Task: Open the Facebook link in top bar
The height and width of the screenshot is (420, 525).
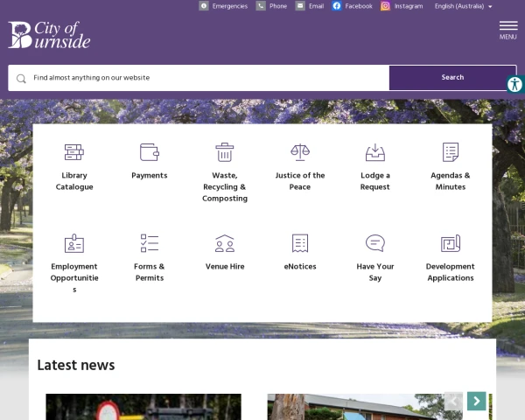Action: click(x=353, y=6)
